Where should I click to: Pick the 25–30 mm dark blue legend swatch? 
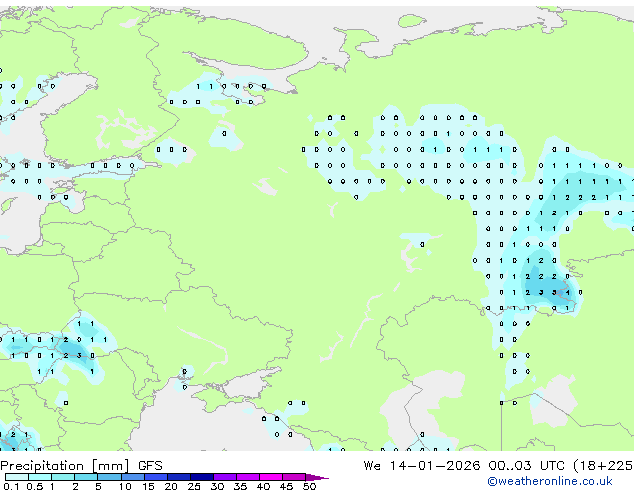coord(202,477)
